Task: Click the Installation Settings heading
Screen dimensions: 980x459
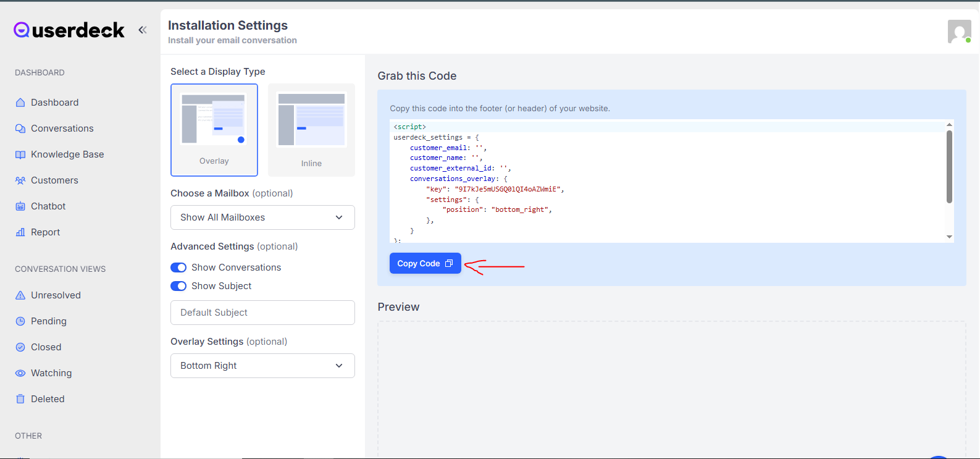Action: (228, 25)
